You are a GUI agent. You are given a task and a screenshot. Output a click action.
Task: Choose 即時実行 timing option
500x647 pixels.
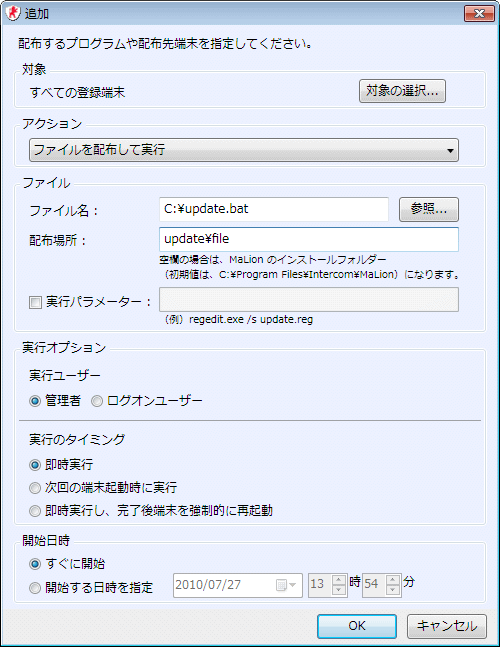(x=35, y=465)
